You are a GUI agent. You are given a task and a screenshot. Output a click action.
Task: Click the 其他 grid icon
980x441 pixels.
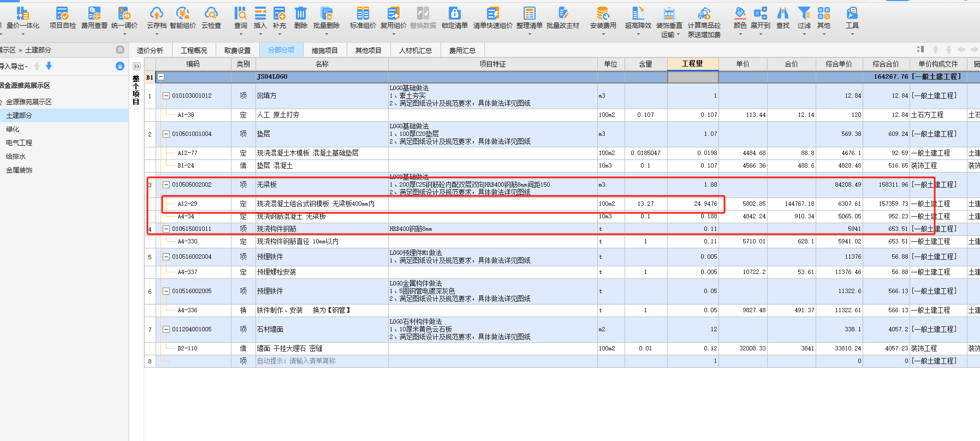click(x=823, y=14)
